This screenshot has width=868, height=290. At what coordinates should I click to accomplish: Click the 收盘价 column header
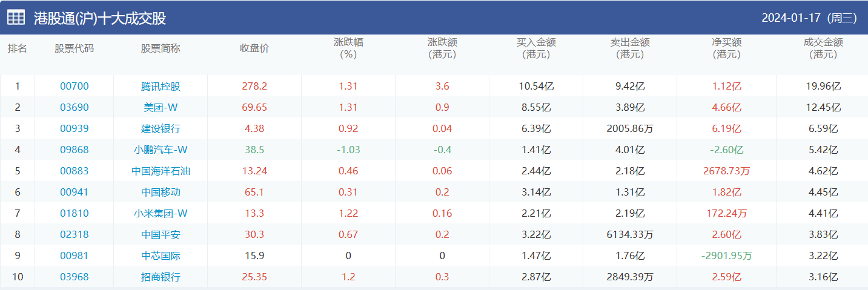click(x=254, y=48)
